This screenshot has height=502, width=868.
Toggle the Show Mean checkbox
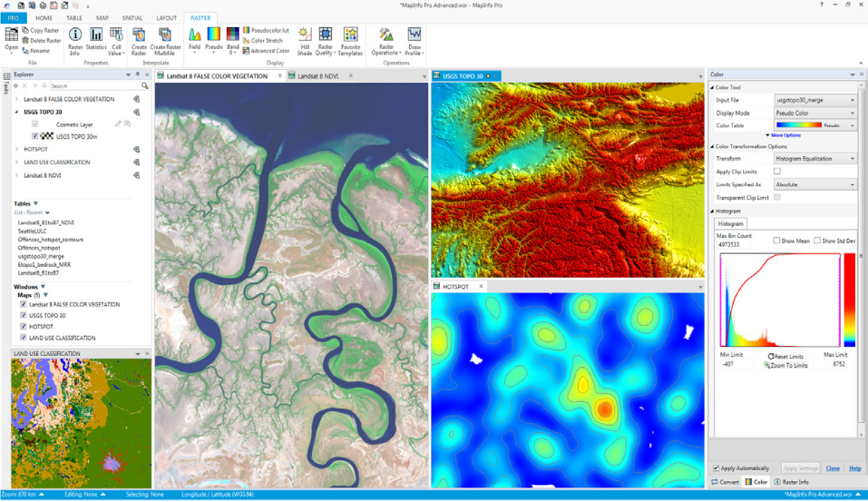[x=777, y=241]
